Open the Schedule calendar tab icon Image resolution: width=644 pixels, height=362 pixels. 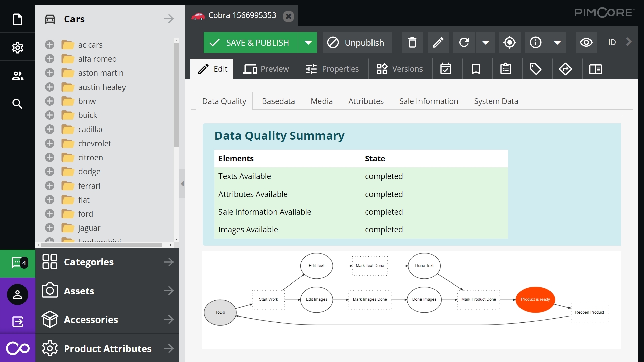(x=446, y=69)
